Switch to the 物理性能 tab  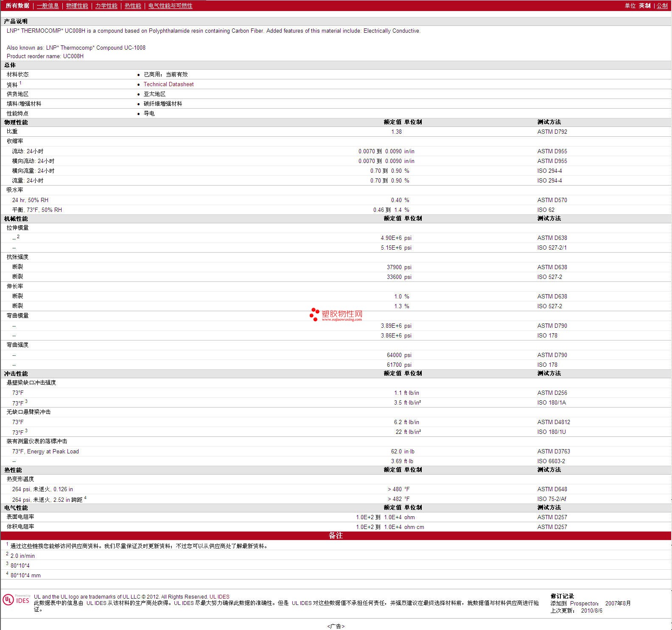click(x=77, y=6)
